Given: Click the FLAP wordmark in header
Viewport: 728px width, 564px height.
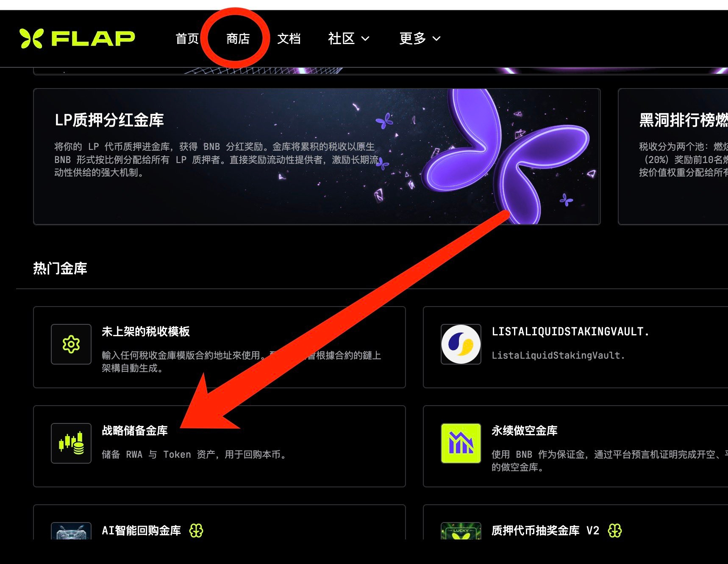Looking at the screenshot, I should 93,39.
